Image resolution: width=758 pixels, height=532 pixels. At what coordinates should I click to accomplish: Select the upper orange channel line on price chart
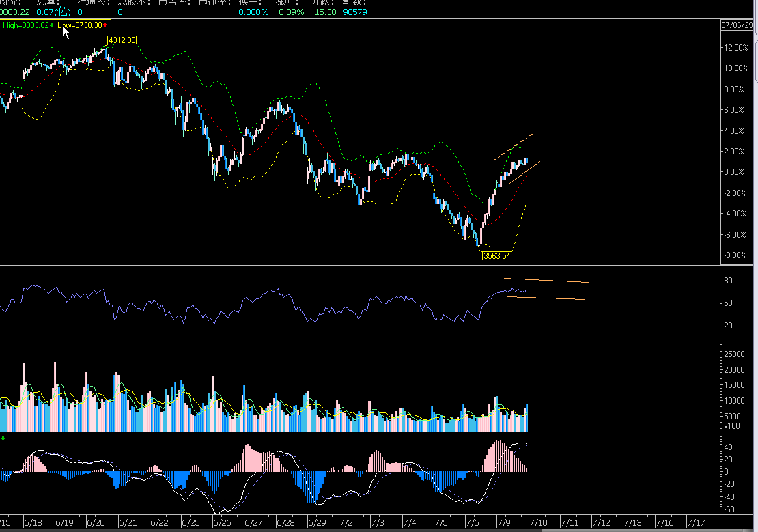[514, 147]
